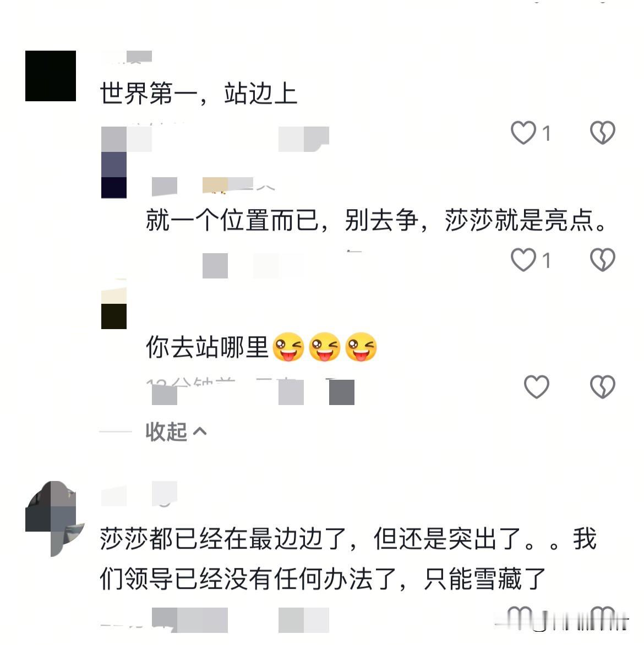Click the chevron next to 收起

[x=200, y=431]
